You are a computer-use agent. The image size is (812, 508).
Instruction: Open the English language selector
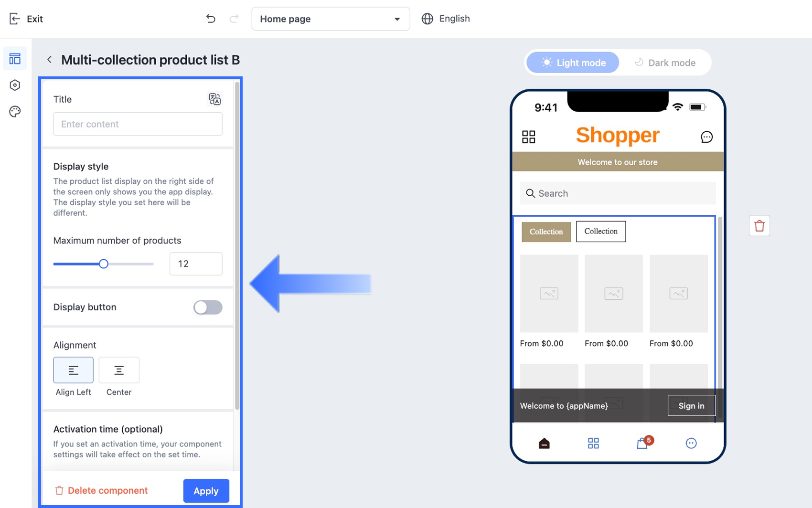(x=446, y=19)
